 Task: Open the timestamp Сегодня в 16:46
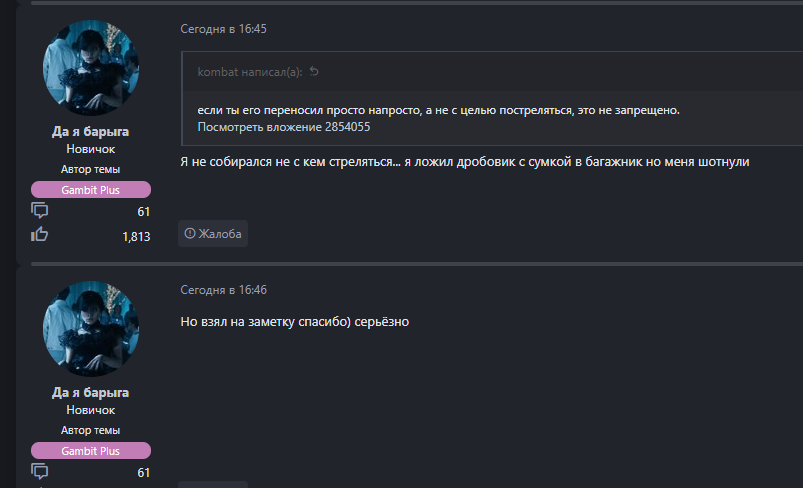(223, 289)
